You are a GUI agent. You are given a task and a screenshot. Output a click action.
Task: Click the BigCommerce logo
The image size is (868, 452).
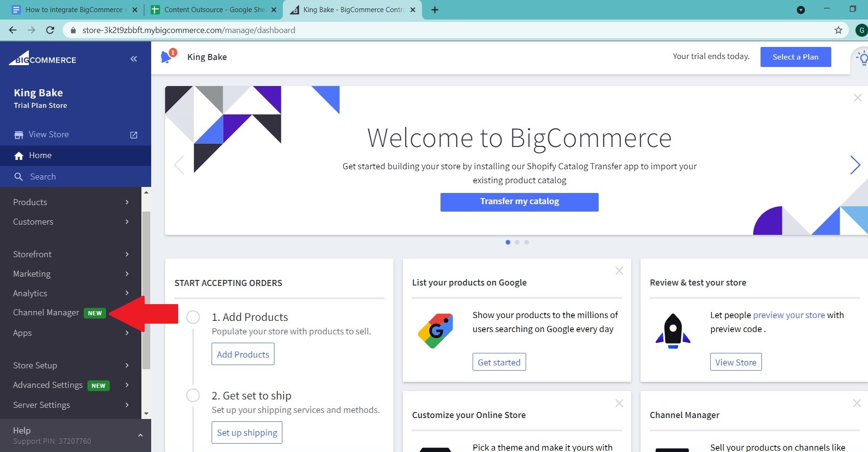pos(43,59)
